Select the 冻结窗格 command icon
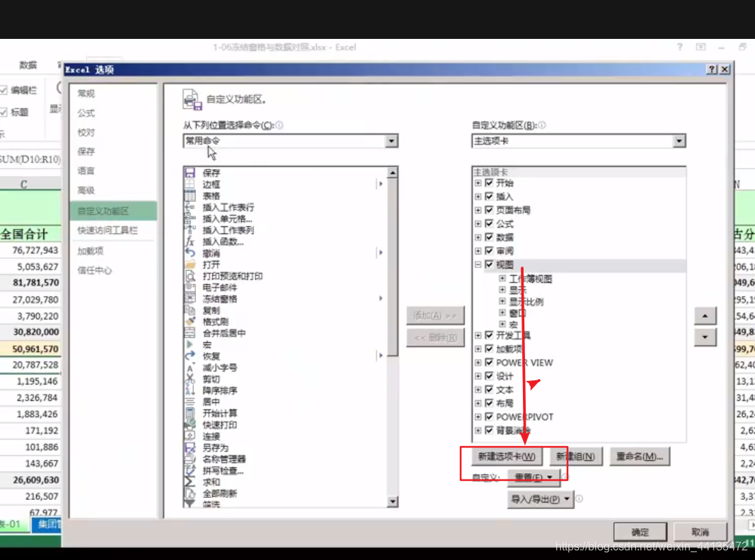Screen dimensions: 755x560 190,299
